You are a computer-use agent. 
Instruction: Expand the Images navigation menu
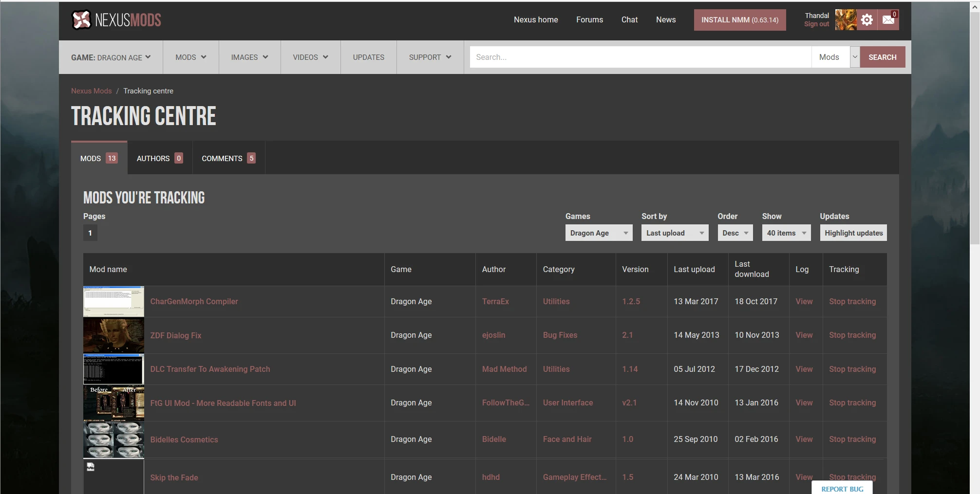point(250,57)
